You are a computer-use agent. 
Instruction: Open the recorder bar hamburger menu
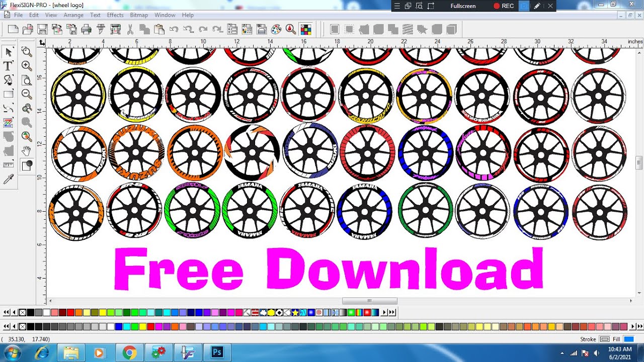pyautogui.click(x=397, y=6)
